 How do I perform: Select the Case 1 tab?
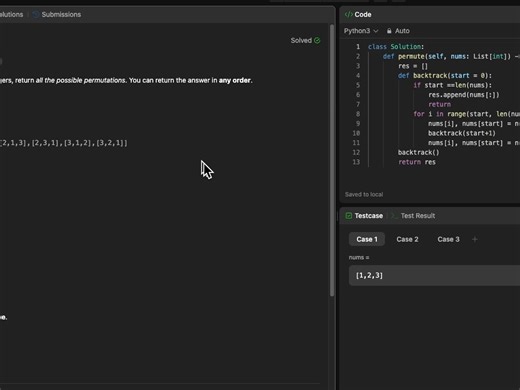[367, 239]
